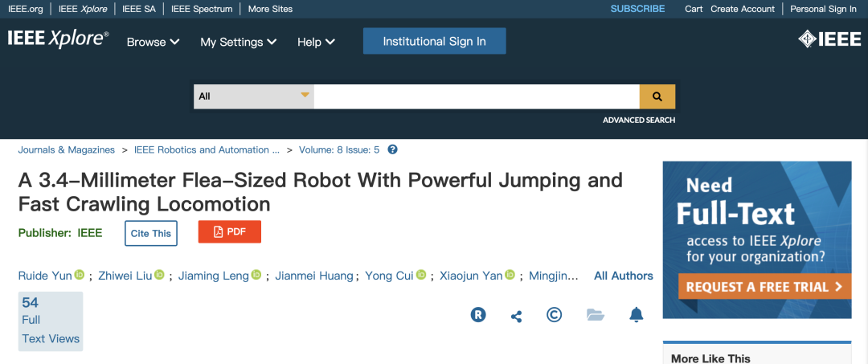Go to IEEE Spectrum site
Viewport: 868px width, 364px height.
(201, 9)
